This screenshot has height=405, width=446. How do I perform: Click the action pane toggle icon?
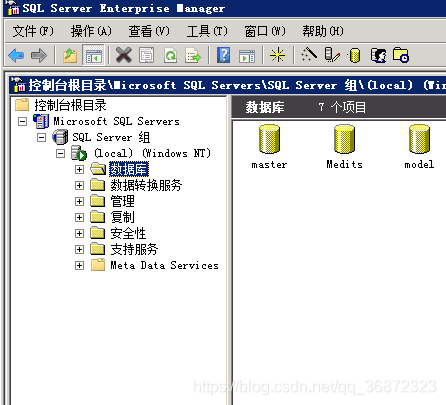point(247,56)
